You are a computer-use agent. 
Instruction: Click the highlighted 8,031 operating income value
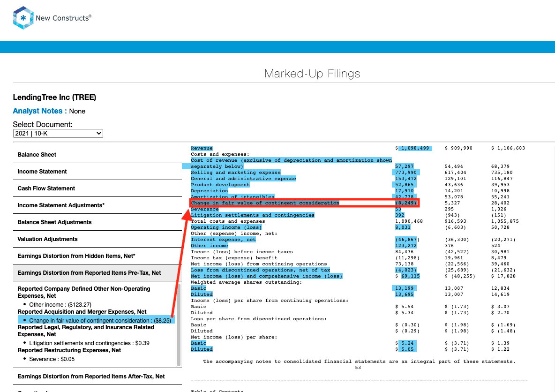[x=403, y=227]
